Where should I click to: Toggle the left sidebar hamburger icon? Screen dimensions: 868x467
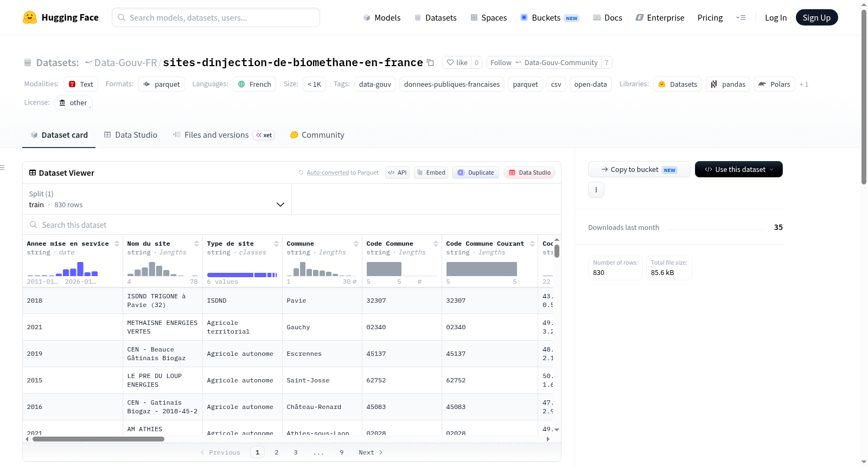2,168
